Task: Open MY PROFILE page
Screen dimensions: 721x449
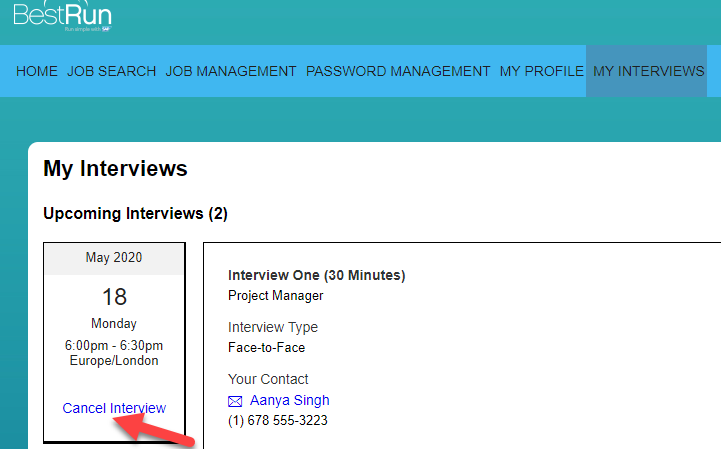Action: (542, 71)
